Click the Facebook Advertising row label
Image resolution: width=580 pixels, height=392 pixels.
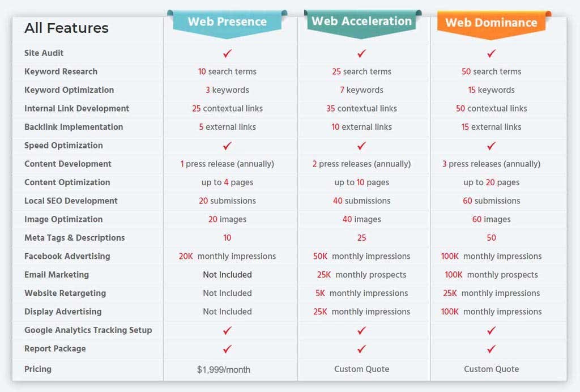click(x=67, y=256)
